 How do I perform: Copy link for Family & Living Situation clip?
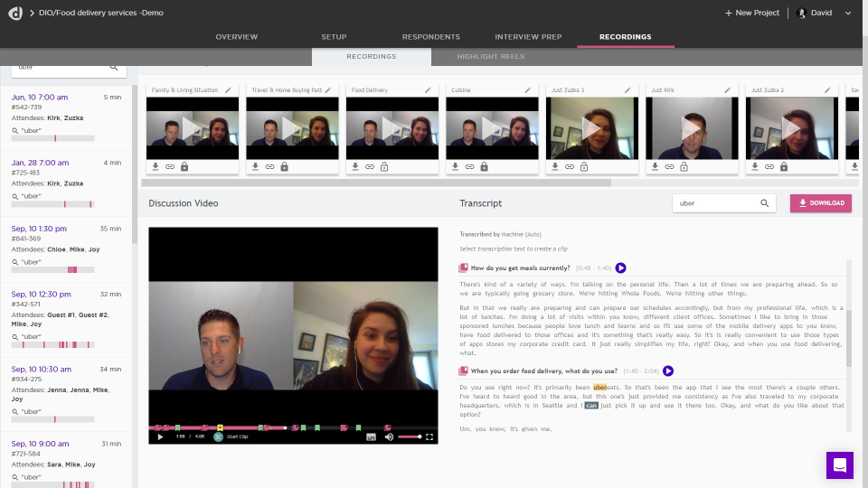170,166
